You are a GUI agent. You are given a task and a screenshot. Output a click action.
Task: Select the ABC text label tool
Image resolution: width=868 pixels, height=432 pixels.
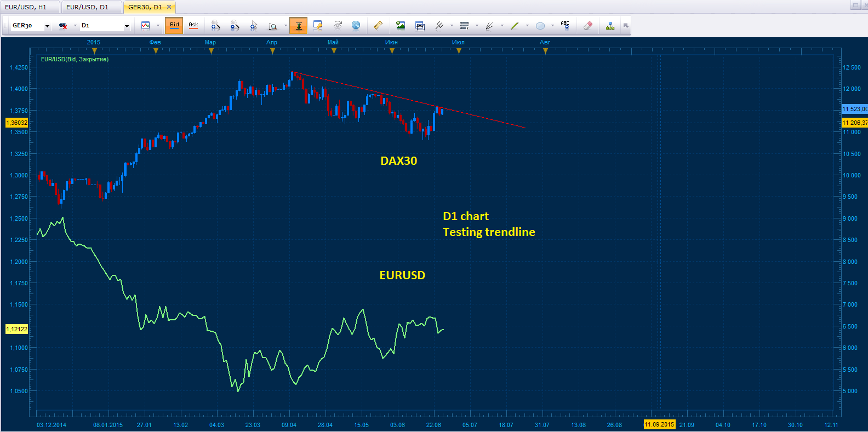[565, 25]
